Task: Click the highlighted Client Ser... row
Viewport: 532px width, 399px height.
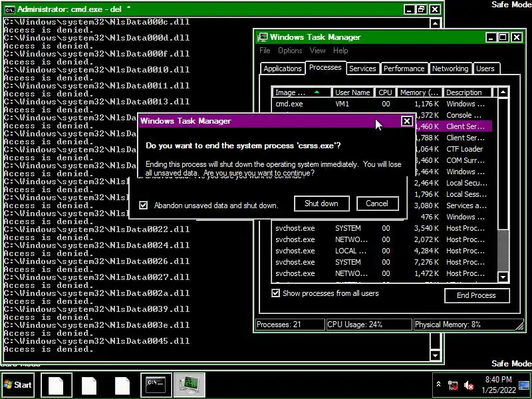Action: (453, 126)
